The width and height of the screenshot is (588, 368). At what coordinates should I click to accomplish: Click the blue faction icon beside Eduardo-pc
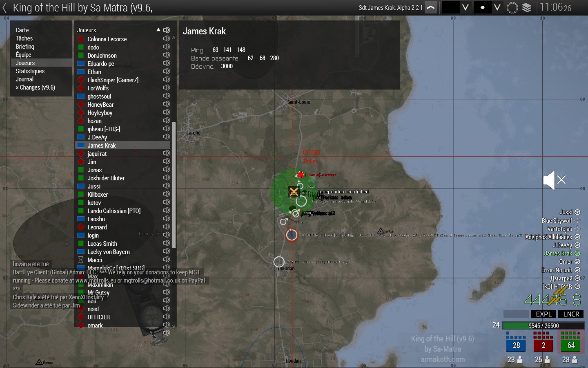coord(81,63)
